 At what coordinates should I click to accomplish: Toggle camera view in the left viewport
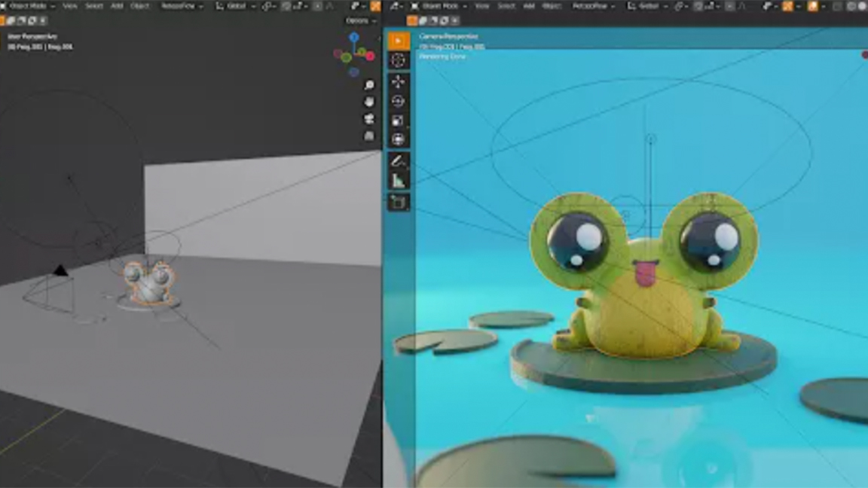click(369, 119)
